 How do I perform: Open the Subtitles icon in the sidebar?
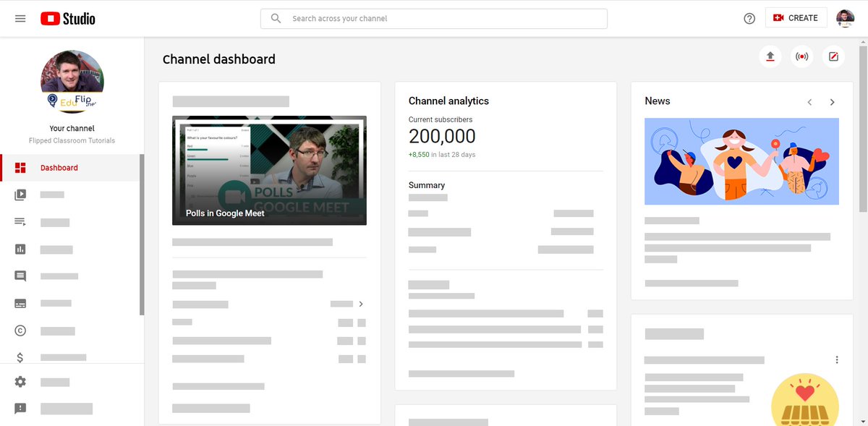tap(20, 304)
